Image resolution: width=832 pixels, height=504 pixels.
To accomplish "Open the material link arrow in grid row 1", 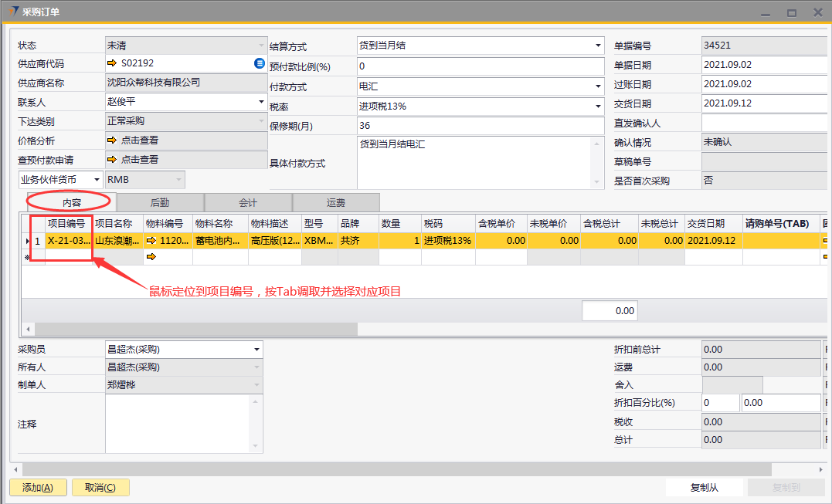I will (x=151, y=241).
